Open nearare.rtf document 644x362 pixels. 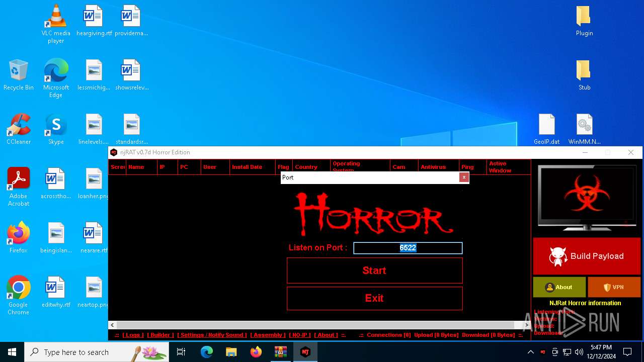(x=94, y=238)
